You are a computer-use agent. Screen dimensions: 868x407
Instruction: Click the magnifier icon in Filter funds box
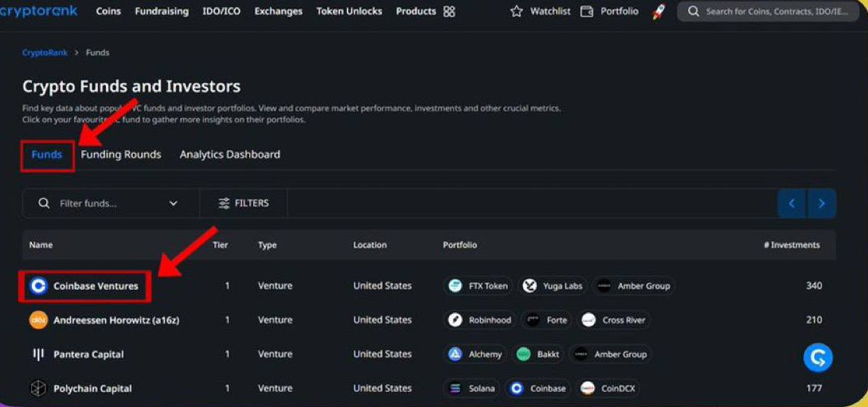point(45,203)
